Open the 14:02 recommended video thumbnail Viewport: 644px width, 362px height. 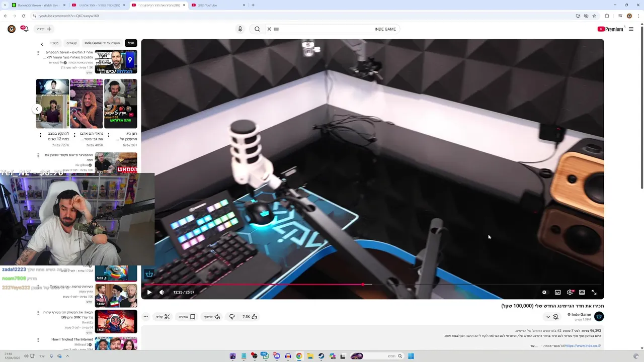(x=116, y=296)
